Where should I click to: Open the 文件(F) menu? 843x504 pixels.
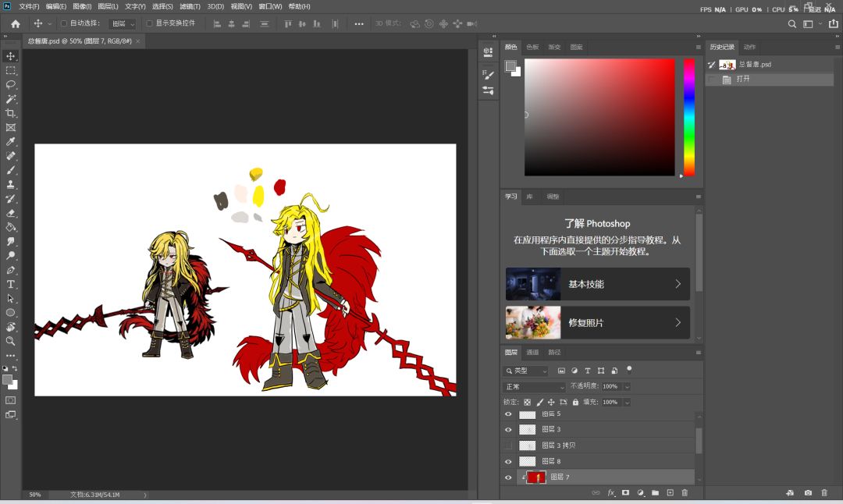(x=29, y=6)
